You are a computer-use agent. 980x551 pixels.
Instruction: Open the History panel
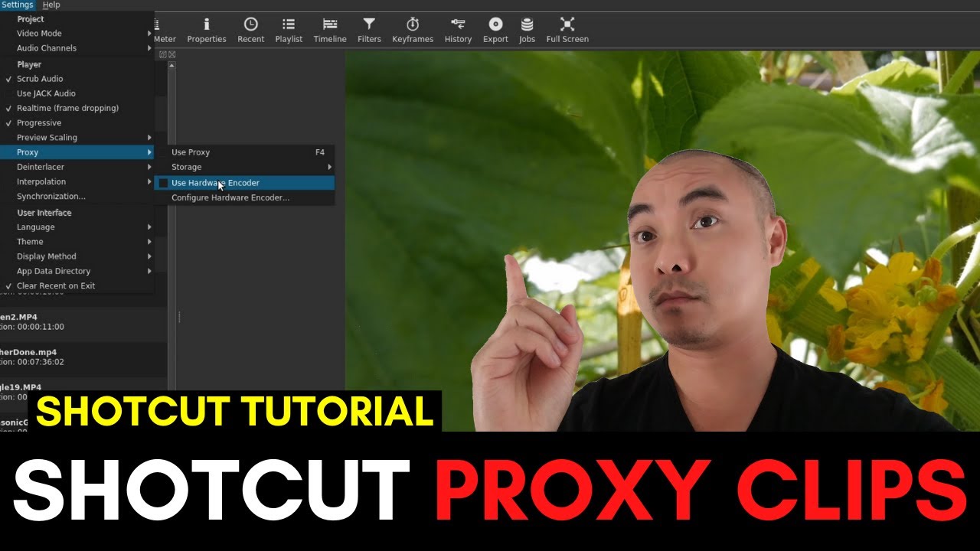pyautogui.click(x=458, y=31)
